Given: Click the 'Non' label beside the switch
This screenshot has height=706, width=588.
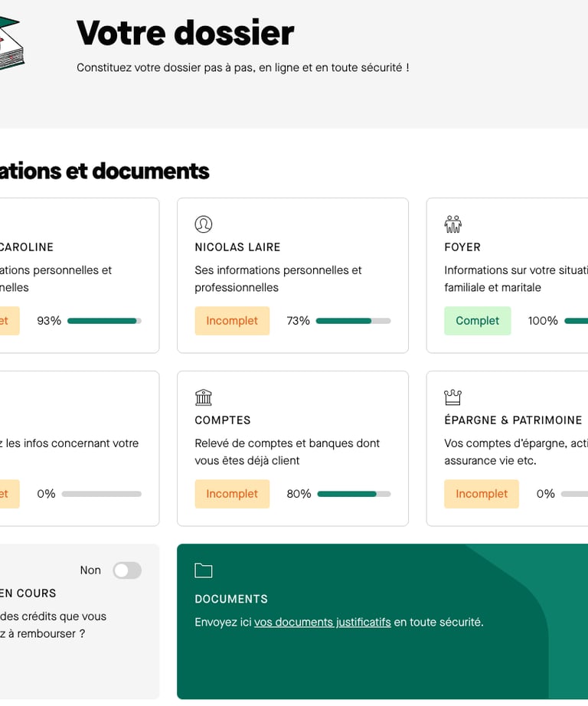Looking at the screenshot, I should click(90, 570).
